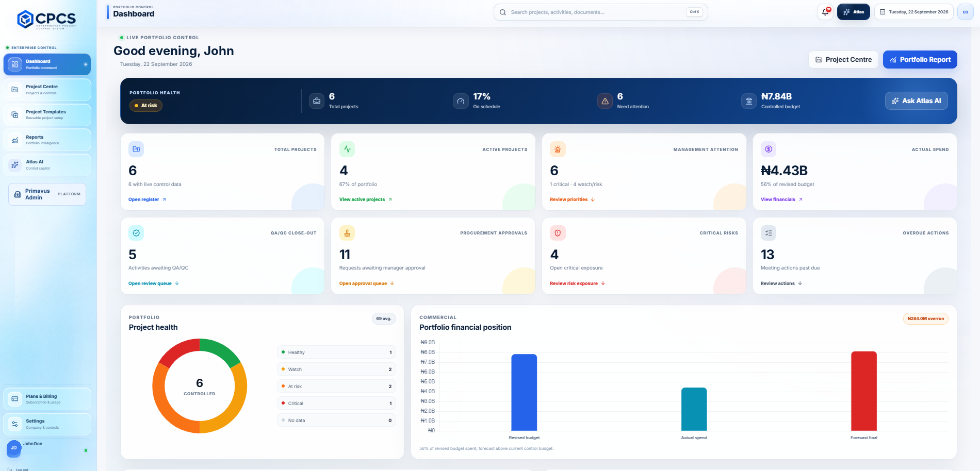The width and height of the screenshot is (980, 471).
Task: Expand the Review risk exposure link
Action: click(x=578, y=283)
